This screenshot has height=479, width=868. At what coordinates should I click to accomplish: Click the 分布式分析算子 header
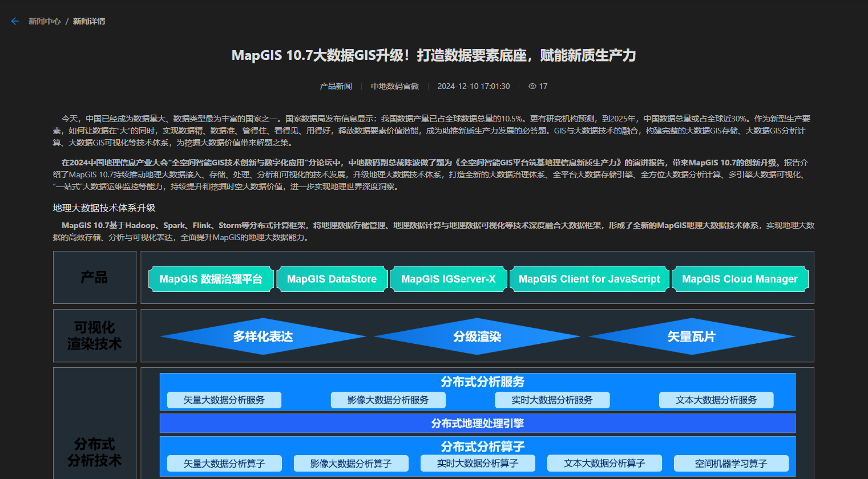point(482,446)
